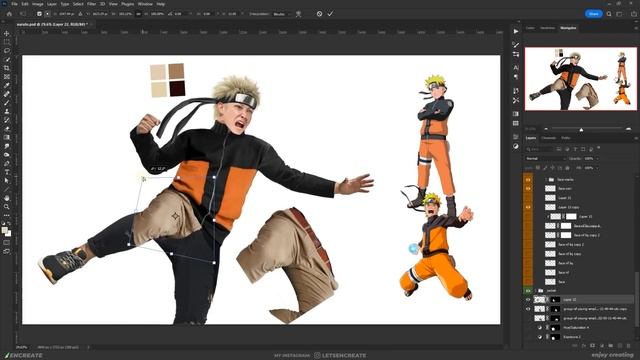Image resolution: width=640 pixels, height=360 pixels.
Task: Open the layer filter kind dropdown
Action: pyautogui.click(x=540, y=149)
